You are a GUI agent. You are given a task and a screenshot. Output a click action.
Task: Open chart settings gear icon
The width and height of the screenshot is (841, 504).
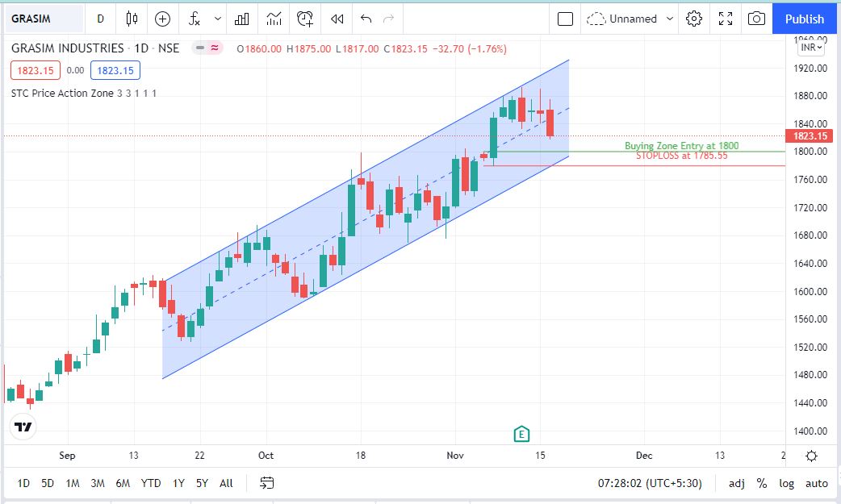[x=694, y=19]
